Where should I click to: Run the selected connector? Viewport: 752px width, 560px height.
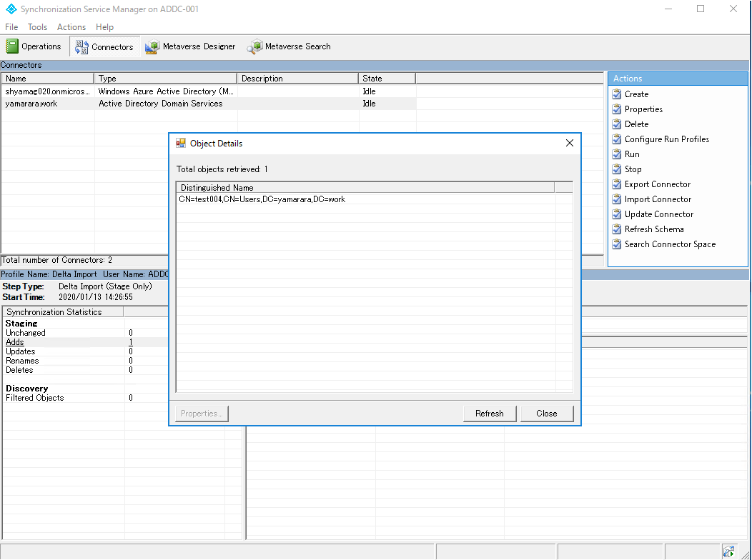coord(632,154)
